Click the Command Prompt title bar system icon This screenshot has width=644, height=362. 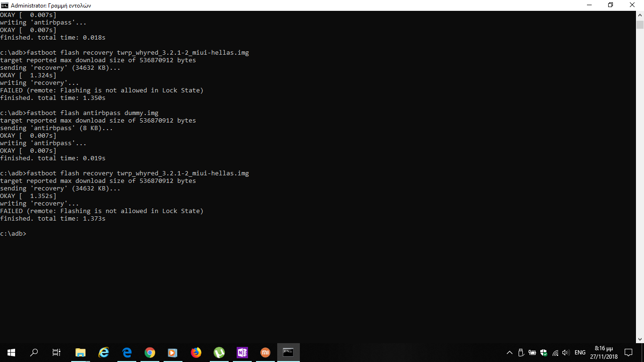coord(5,5)
